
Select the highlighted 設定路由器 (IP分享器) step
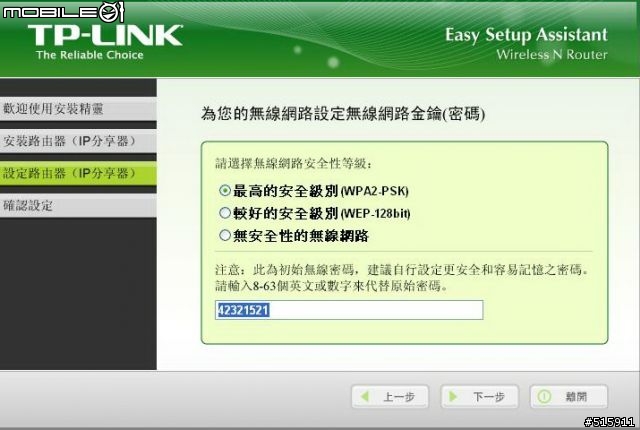(x=78, y=173)
